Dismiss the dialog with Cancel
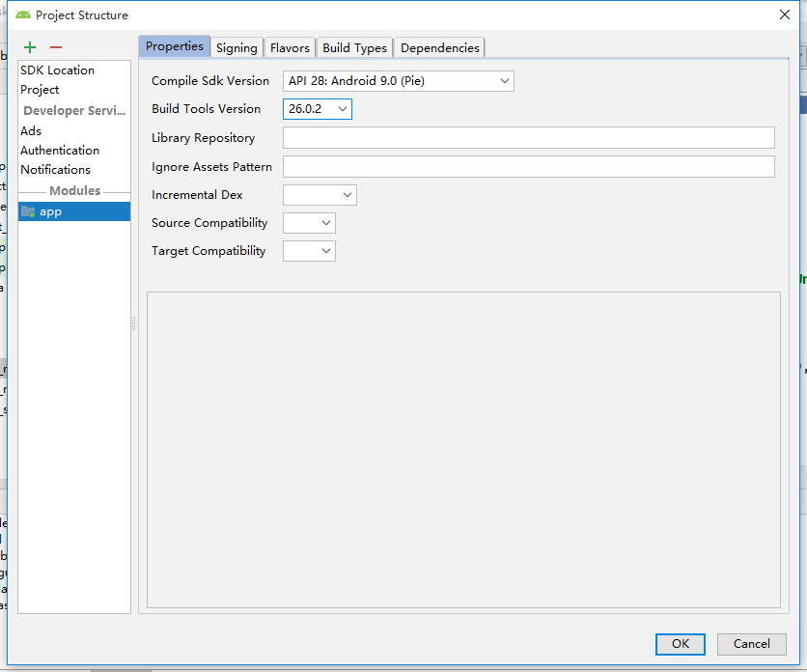 [x=751, y=644]
